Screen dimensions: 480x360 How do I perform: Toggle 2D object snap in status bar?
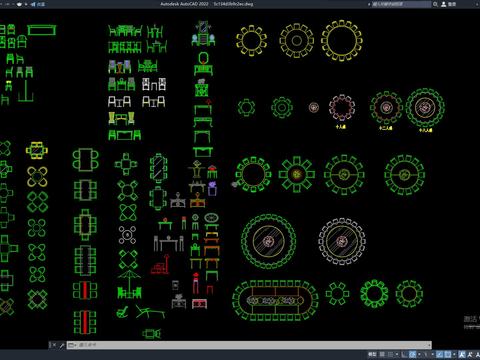[448, 354]
